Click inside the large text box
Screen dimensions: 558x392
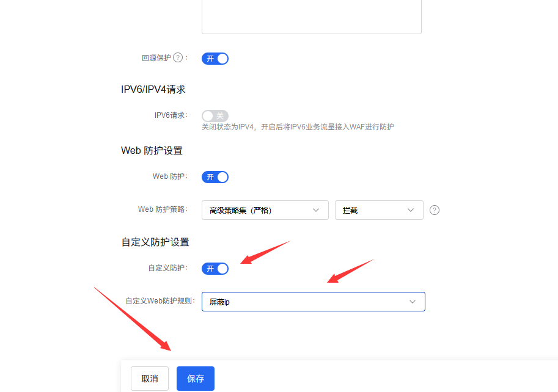311,16
